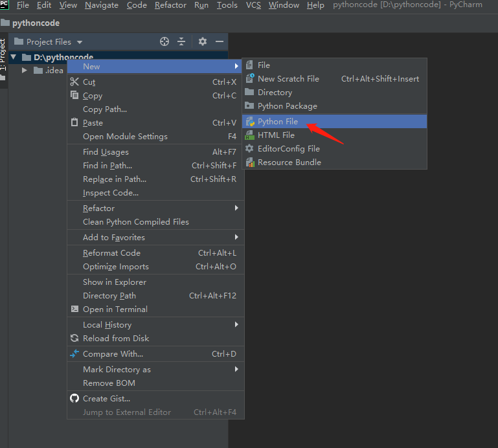
Task: Expand the .idea folder arrow
Action: click(24, 70)
